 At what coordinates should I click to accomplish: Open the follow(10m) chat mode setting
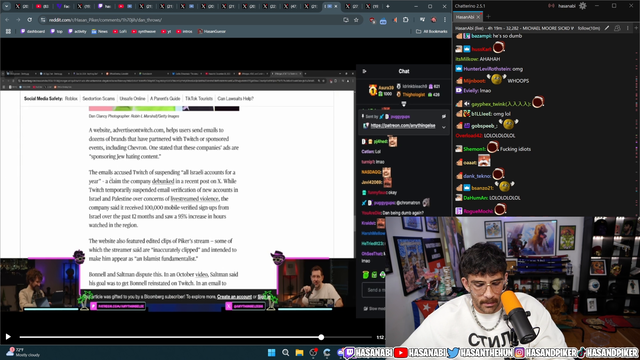pos(589,28)
